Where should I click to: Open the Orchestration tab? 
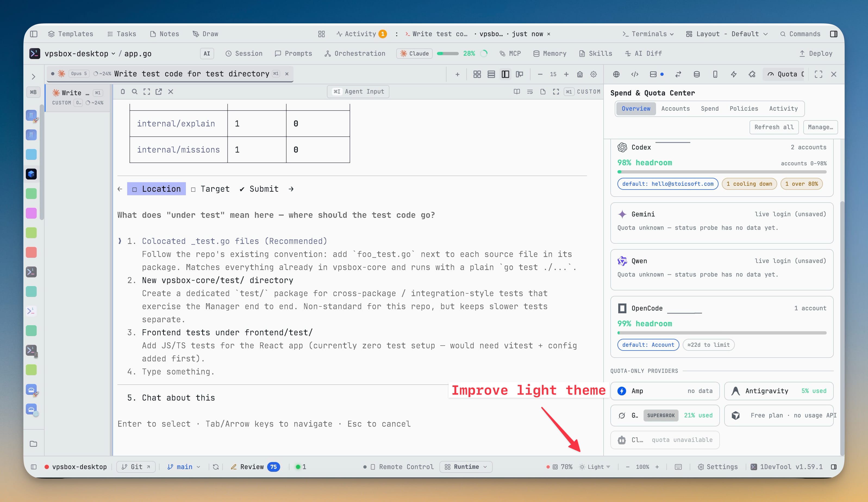(x=355, y=54)
